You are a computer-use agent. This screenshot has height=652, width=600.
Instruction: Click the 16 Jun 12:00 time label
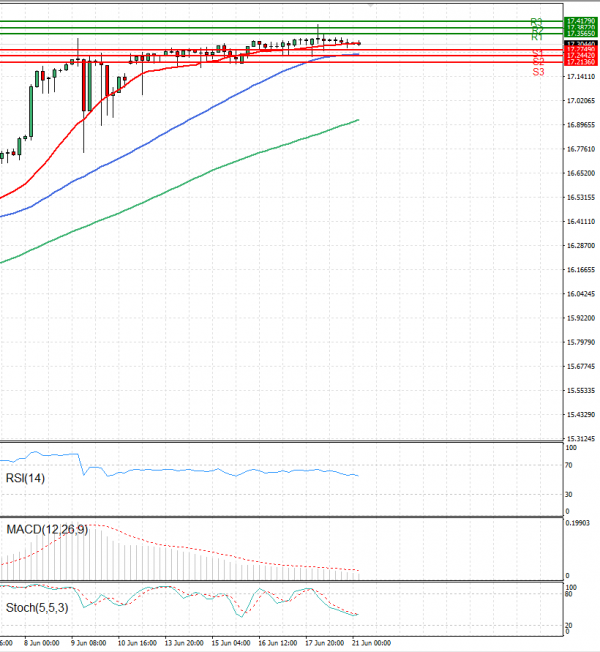(x=278, y=643)
